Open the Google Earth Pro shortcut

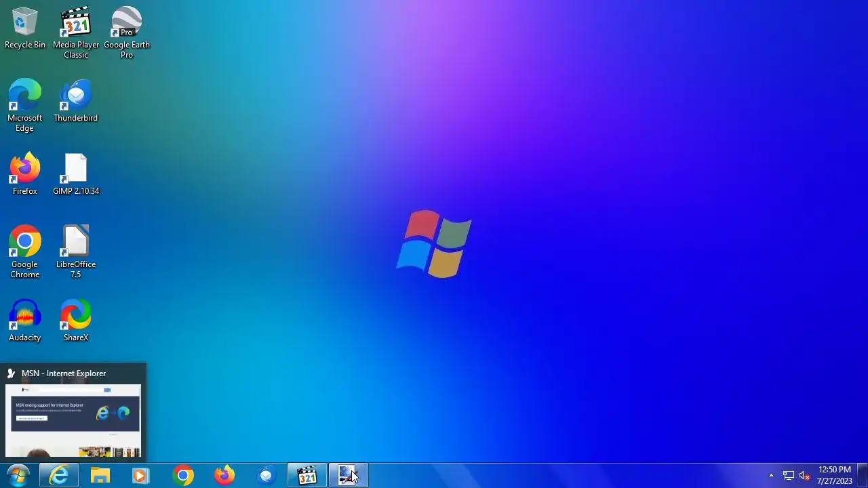click(127, 33)
